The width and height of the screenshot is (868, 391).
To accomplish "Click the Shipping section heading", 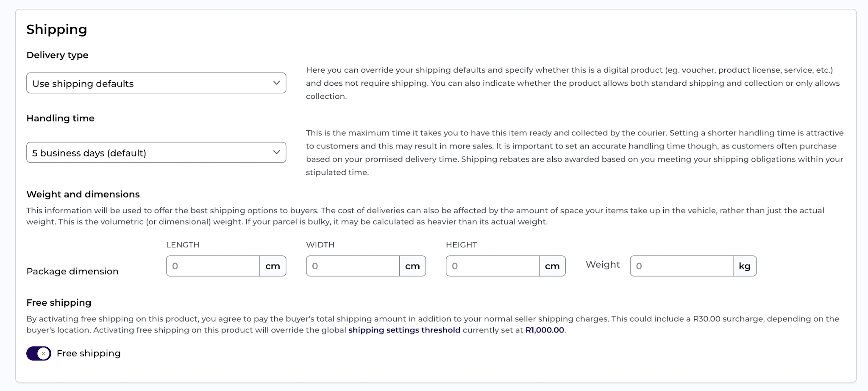I will click(x=57, y=29).
